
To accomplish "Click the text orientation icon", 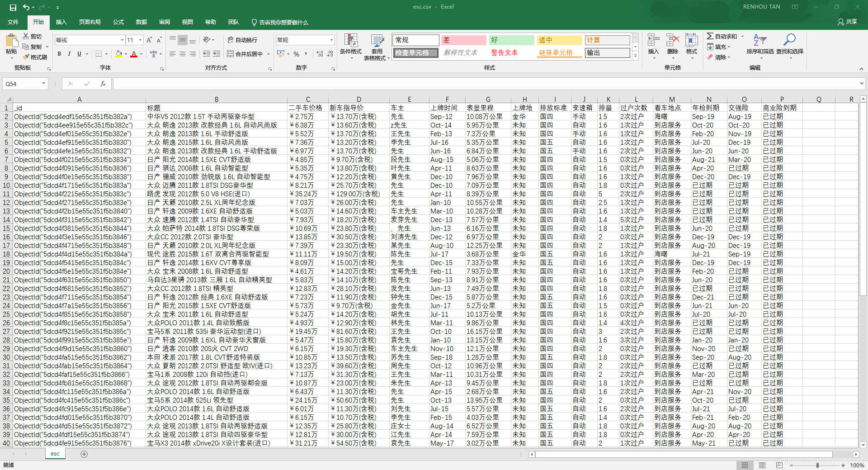I will (x=207, y=40).
